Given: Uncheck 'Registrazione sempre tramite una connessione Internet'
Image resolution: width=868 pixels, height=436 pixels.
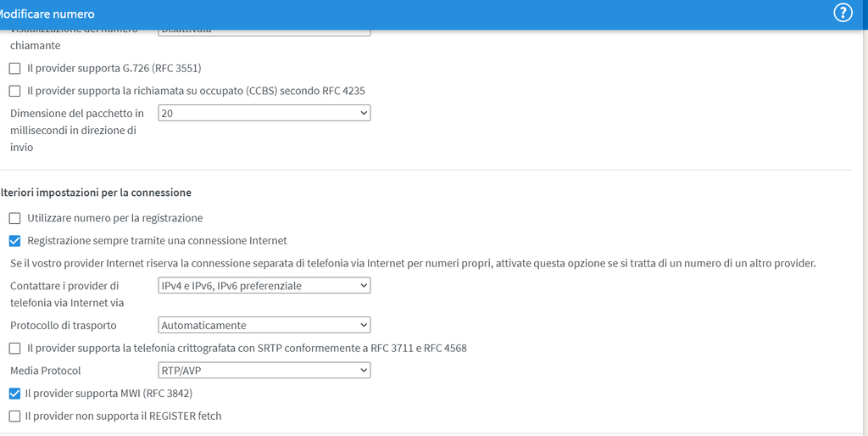Looking at the screenshot, I should point(15,241).
